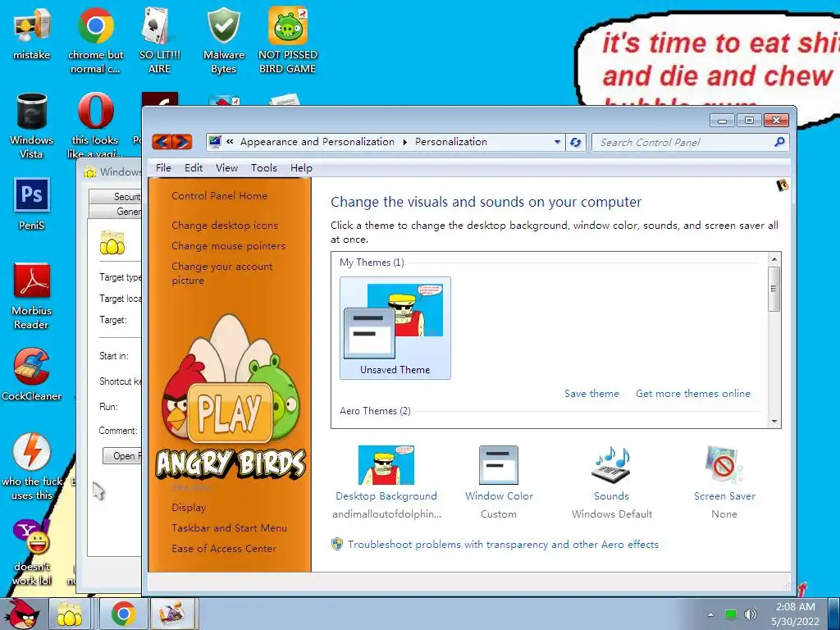Open Ease of Access Center link
Viewport: 840px width, 630px height.
[224, 549]
